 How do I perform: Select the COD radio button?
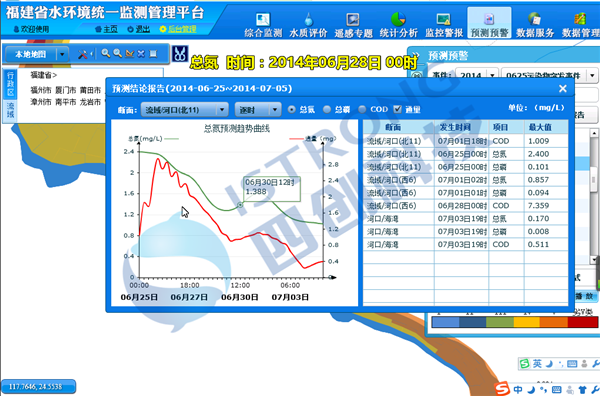tap(362, 109)
